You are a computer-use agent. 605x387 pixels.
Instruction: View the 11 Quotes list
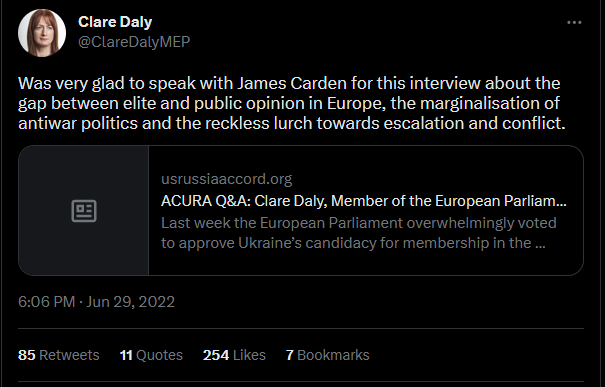click(x=151, y=355)
